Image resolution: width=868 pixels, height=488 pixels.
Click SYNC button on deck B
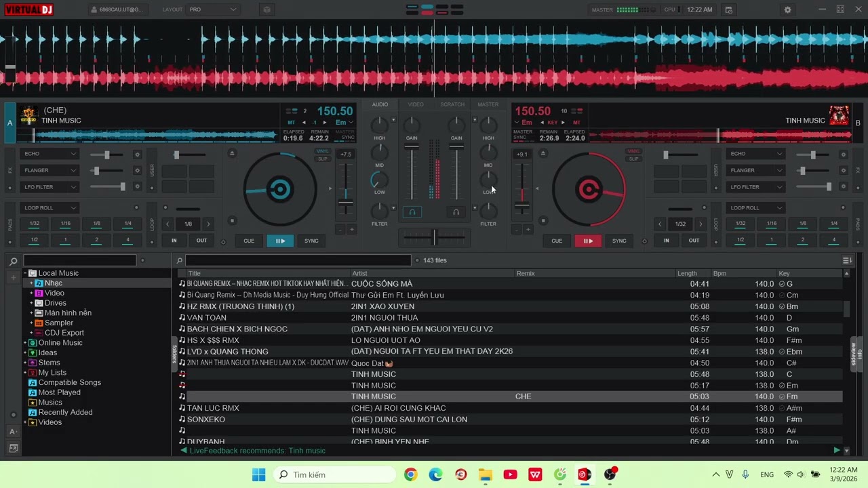tap(619, 241)
